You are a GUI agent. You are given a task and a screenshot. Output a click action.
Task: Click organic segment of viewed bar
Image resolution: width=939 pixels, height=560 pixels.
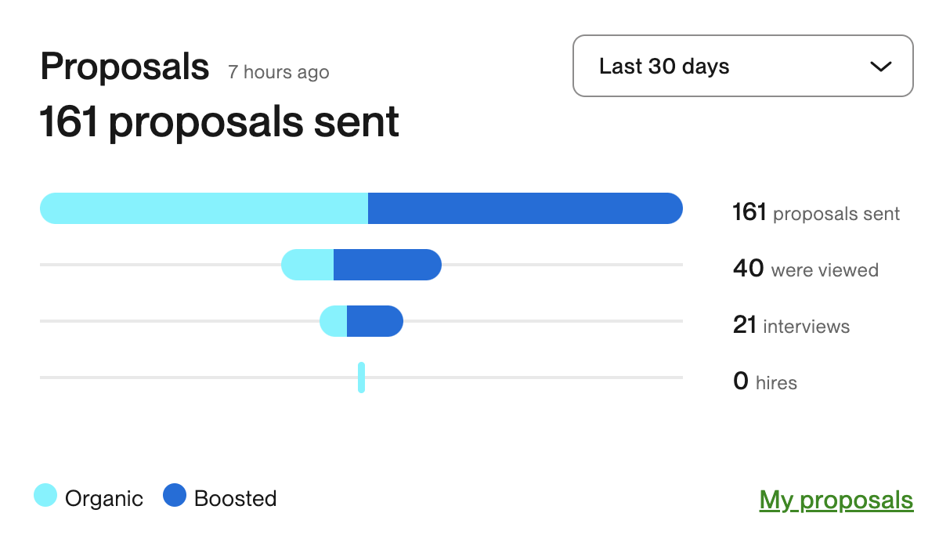coord(308,265)
